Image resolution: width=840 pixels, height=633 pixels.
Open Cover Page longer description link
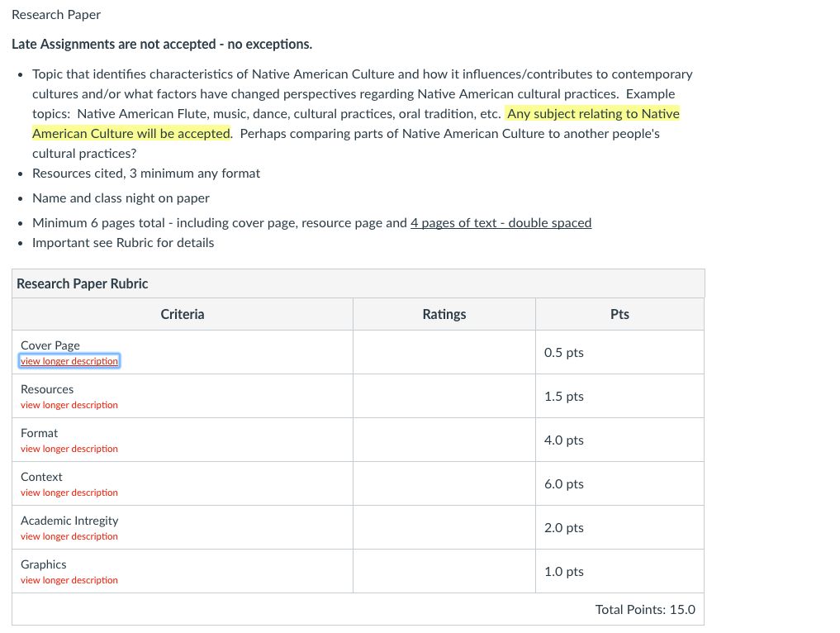point(69,361)
